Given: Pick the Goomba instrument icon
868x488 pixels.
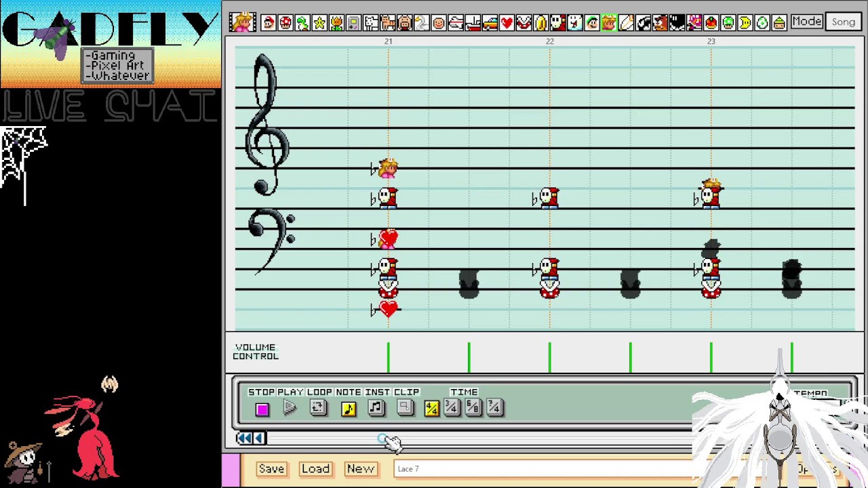Looking at the screenshot, I should (x=660, y=22).
